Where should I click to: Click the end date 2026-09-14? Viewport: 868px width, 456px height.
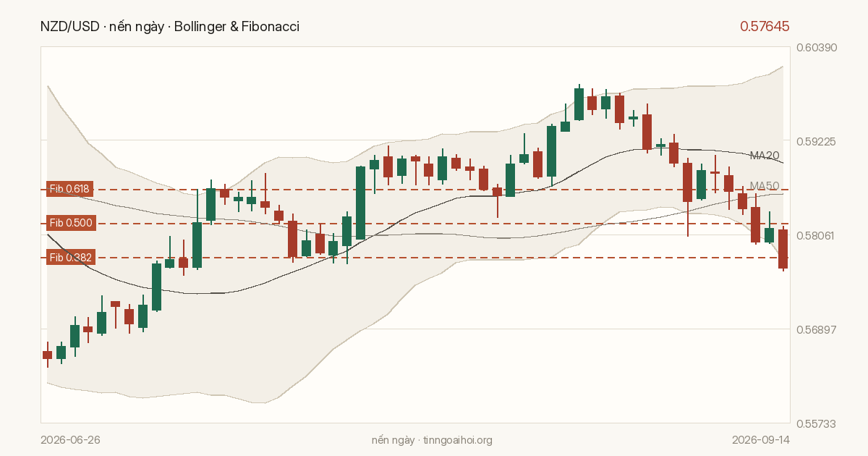[760, 440]
